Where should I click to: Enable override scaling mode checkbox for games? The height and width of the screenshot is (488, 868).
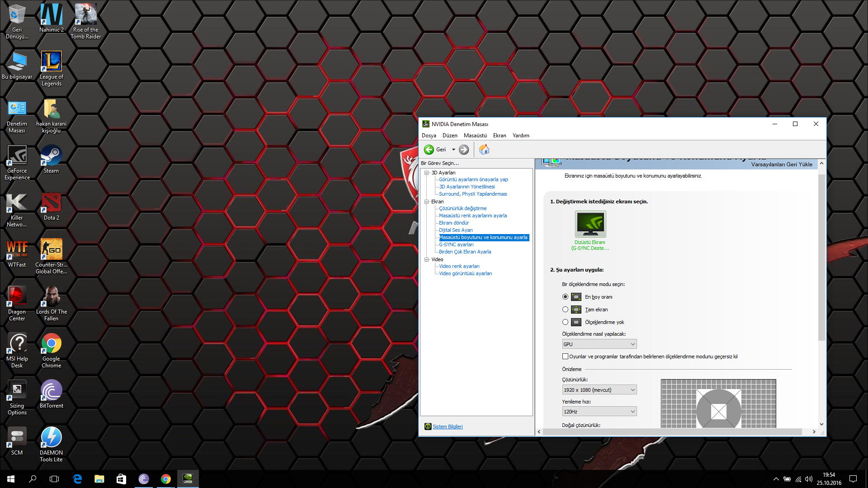(565, 357)
